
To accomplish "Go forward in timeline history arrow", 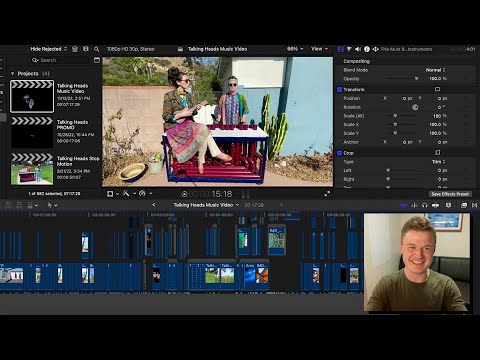I will point(281,205).
